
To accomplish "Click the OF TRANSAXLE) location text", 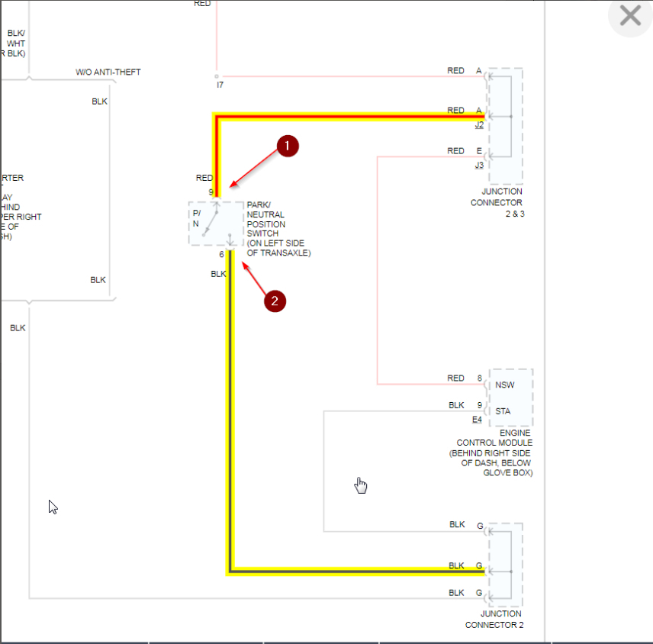I will tap(278, 253).
